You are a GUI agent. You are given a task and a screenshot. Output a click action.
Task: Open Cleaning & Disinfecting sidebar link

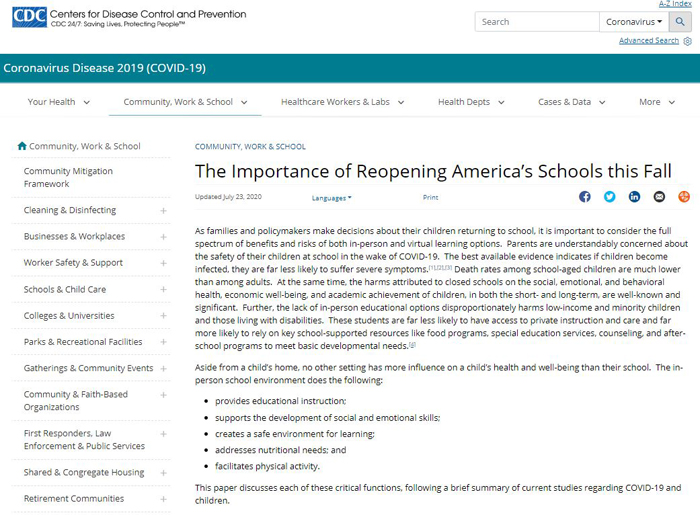click(x=70, y=210)
